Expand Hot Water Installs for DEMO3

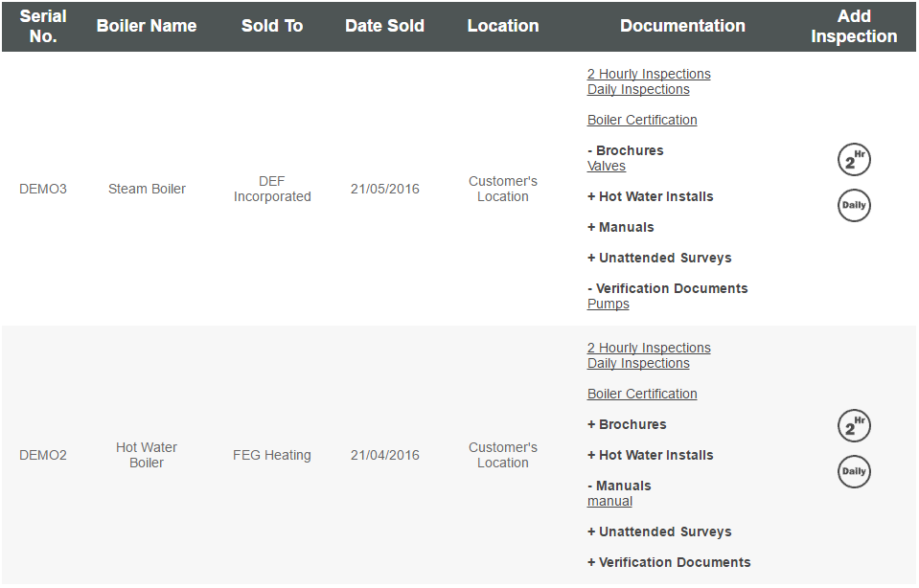pos(650,196)
